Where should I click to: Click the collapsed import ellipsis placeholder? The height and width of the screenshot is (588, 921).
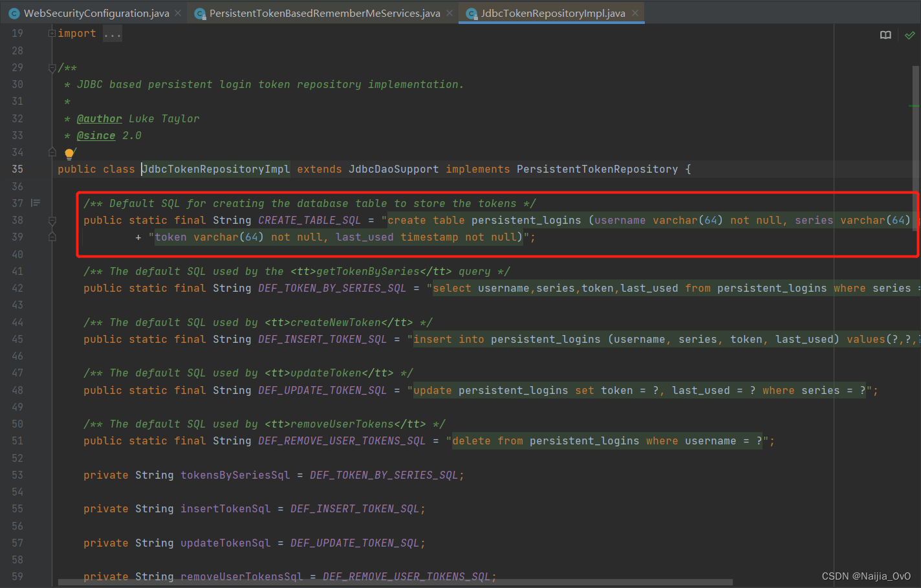[113, 34]
